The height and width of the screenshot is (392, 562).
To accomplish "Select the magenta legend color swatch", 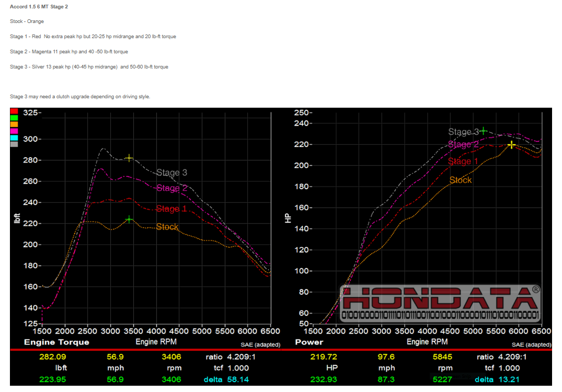I will tap(14, 131).
